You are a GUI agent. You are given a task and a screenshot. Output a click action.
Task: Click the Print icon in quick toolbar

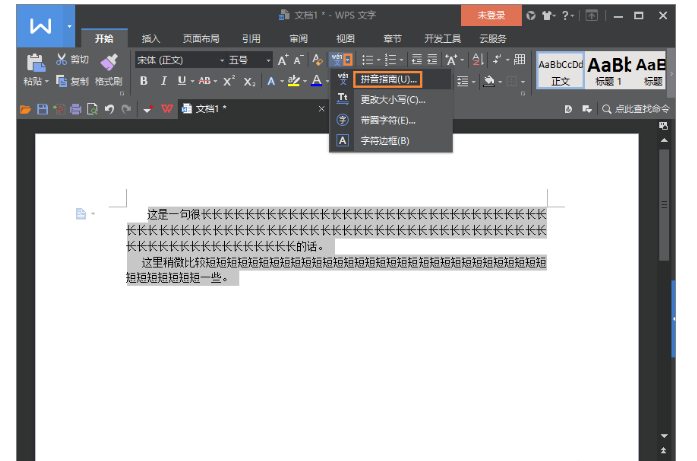pyautogui.click(x=76, y=109)
